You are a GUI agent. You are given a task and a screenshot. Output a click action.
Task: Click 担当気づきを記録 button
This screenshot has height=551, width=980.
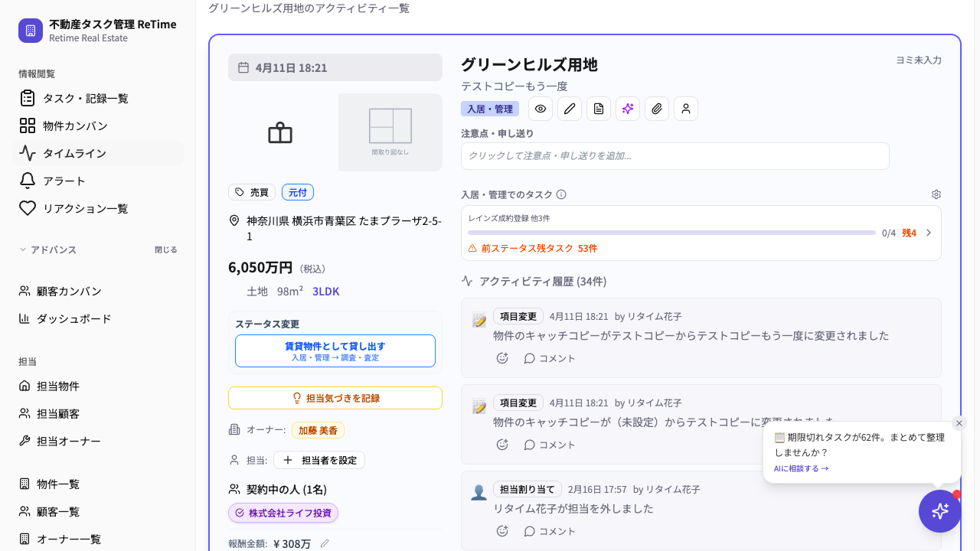click(335, 398)
